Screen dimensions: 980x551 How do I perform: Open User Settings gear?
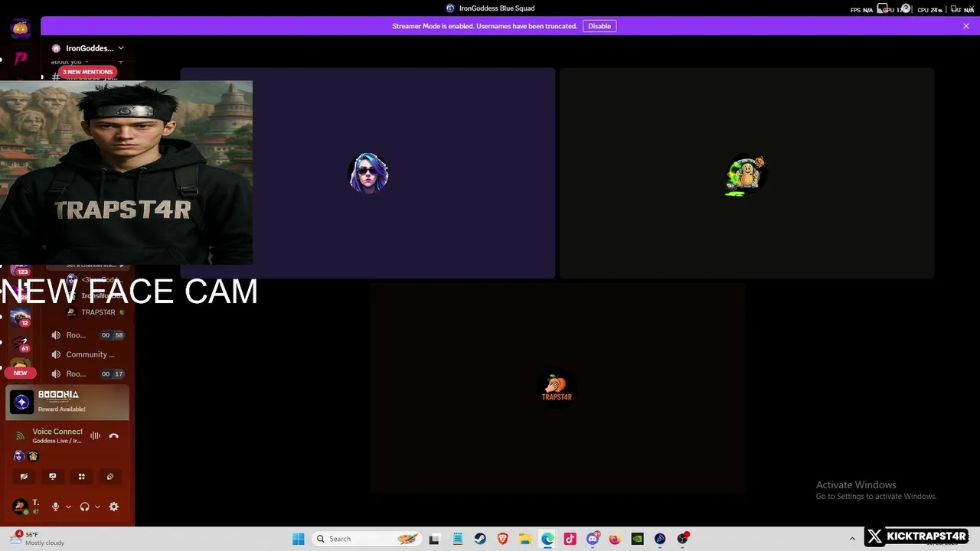[113, 507]
